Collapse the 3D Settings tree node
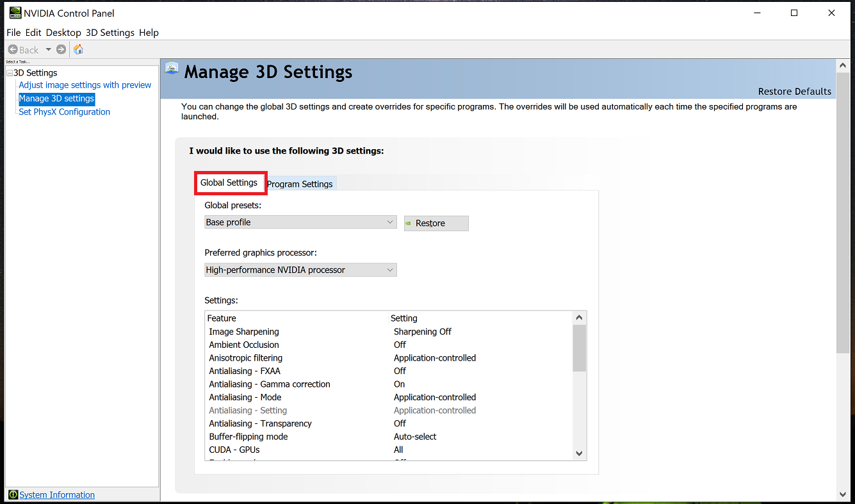This screenshot has height=504, width=855. coord(10,73)
